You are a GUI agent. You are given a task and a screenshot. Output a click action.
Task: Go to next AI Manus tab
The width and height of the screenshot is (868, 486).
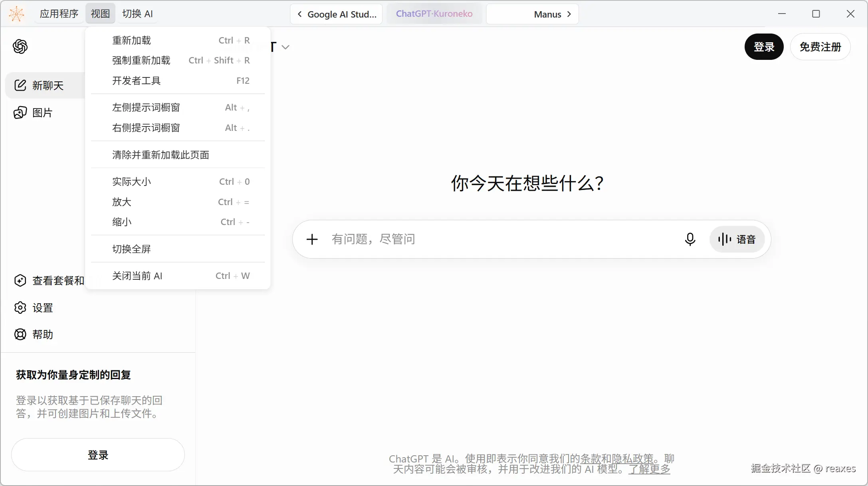(x=532, y=14)
